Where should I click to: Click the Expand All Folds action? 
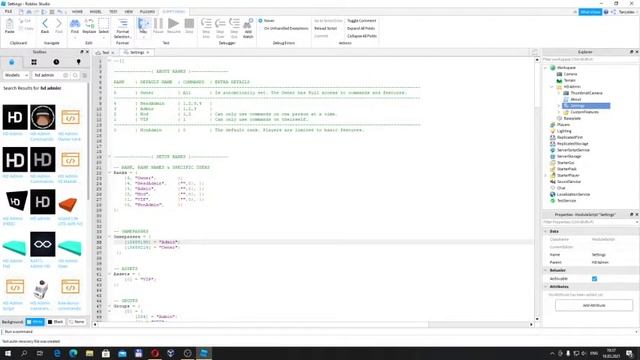pyautogui.click(x=361, y=29)
